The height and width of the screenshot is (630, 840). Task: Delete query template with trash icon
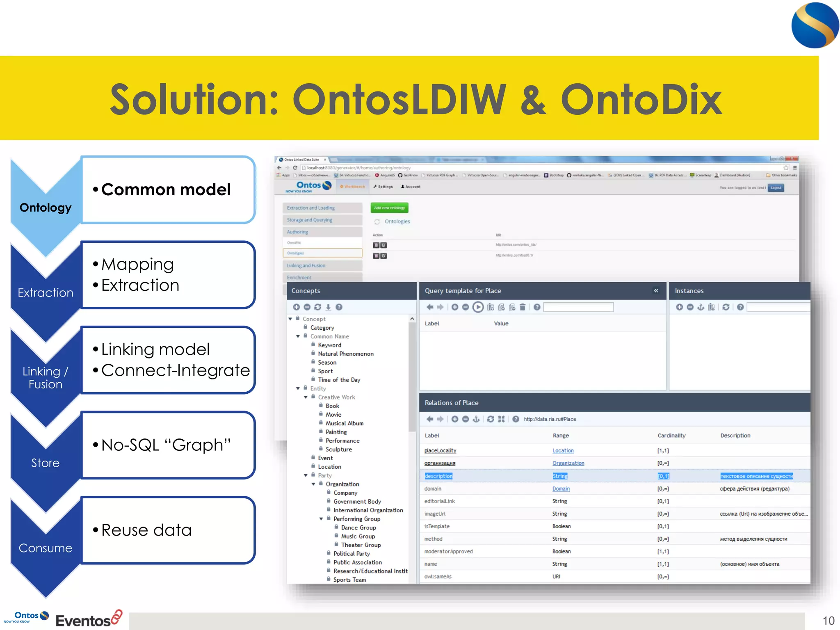pos(523,307)
